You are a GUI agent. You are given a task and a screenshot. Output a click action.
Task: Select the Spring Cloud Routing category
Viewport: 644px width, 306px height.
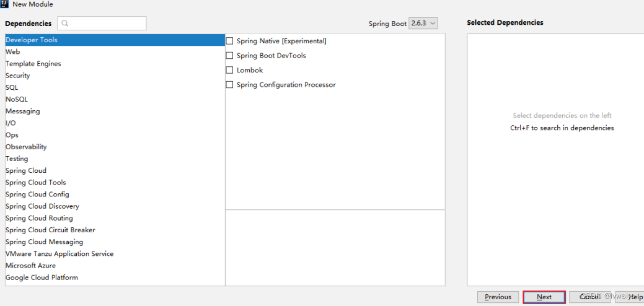pos(115,219)
